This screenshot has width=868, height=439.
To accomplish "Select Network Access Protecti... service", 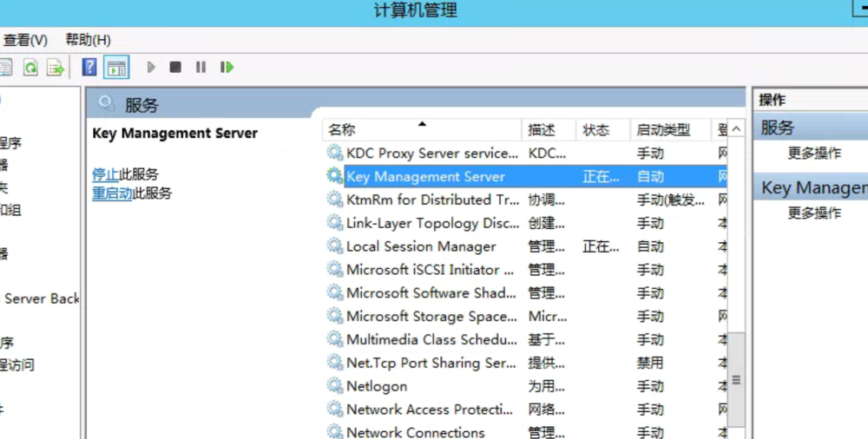I will 525,409.
